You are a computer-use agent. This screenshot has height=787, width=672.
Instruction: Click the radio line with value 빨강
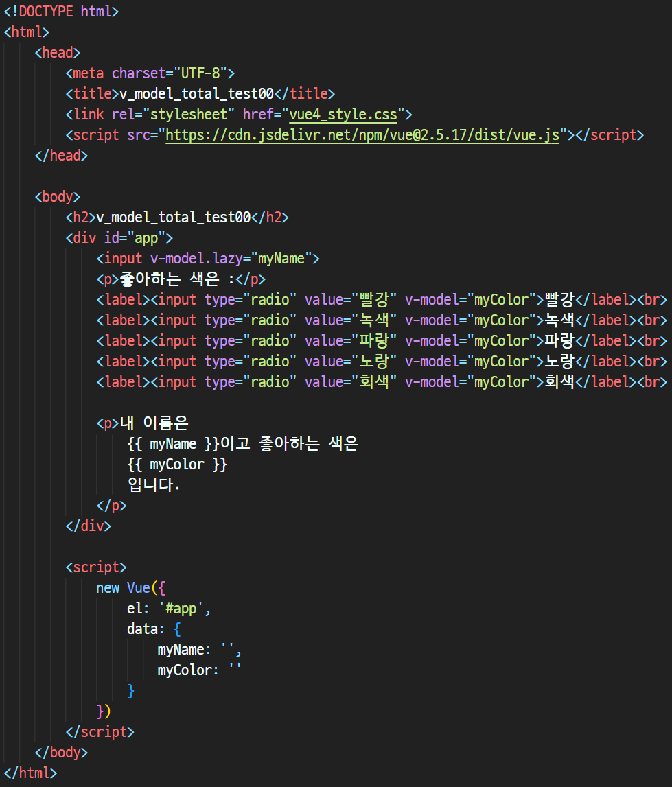pyautogui.click(x=382, y=300)
